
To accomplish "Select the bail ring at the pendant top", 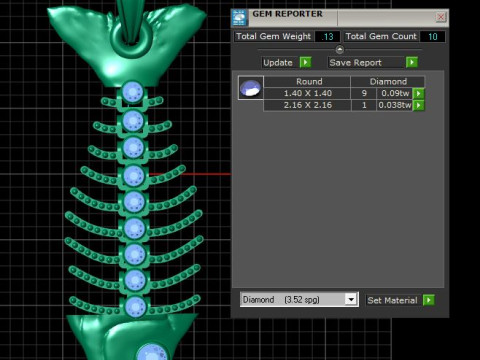I will point(132,38).
